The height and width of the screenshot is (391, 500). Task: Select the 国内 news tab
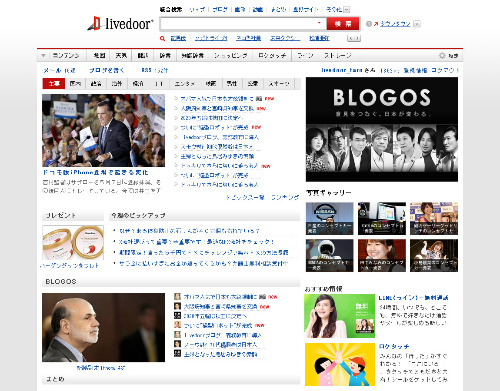click(75, 83)
